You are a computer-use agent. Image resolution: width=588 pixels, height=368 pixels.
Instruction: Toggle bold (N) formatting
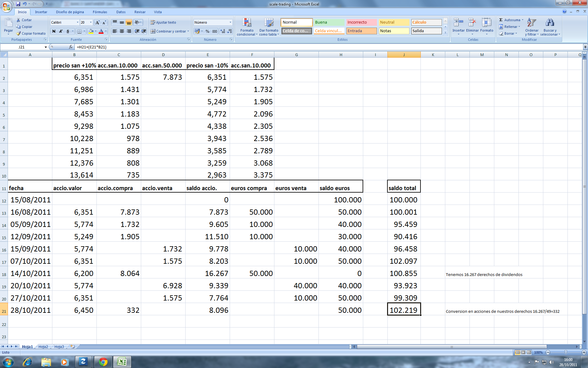click(54, 31)
